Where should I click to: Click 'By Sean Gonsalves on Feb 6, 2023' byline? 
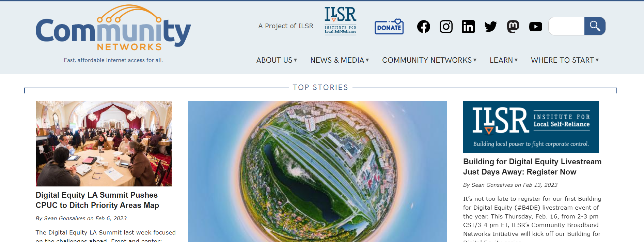[81, 218]
